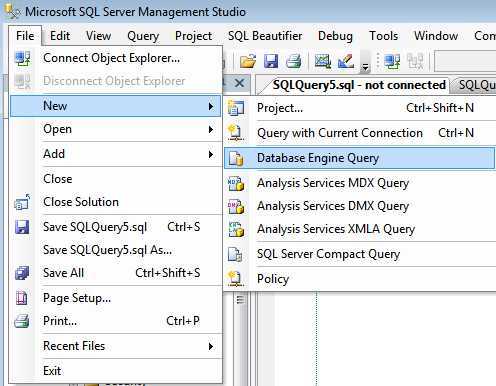The height and width of the screenshot is (386, 496).
Task: Open the View menu
Action: pyautogui.click(x=98, y=36)
